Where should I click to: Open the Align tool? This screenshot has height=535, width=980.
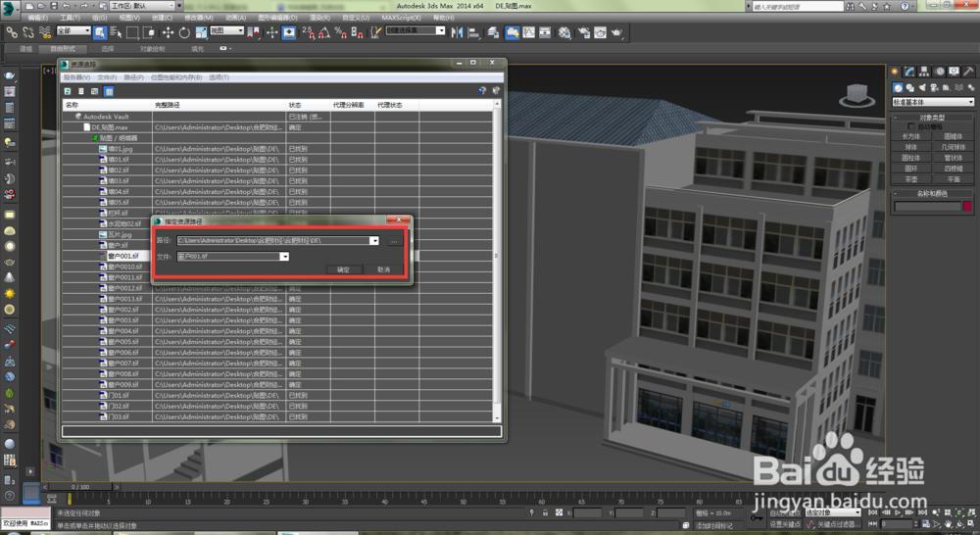click(474, 32)
